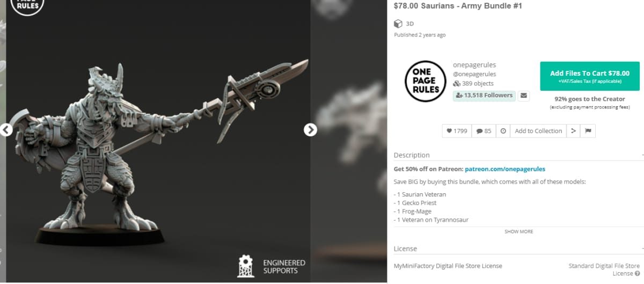Viewport: 644px width, 284px height.
Task: Click the clock icon next to comments
Action: pyautogui.click(x=503, y=131)
